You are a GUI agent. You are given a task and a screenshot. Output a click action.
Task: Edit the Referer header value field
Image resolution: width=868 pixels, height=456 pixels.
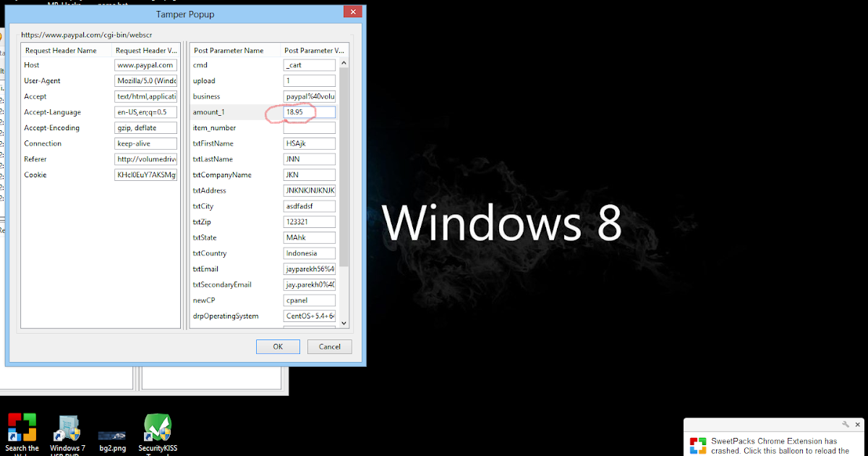(145, 159)
